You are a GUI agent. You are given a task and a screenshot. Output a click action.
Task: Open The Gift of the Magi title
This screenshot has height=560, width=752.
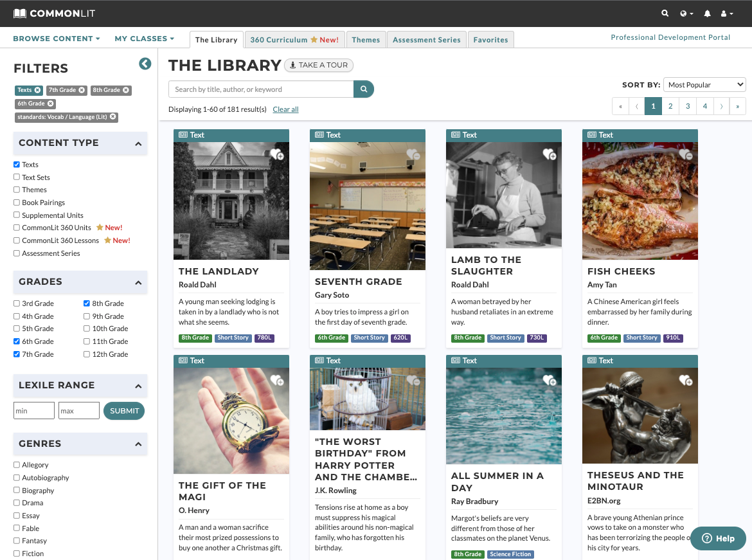(x=222, y=491)
